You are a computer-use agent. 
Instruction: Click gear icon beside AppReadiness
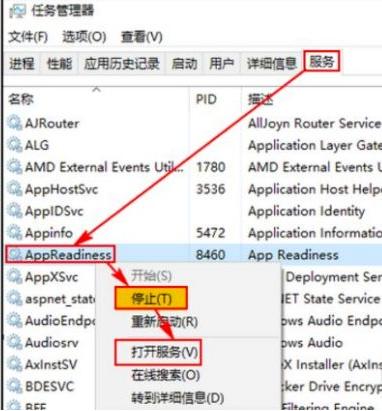tap(15, 255)
